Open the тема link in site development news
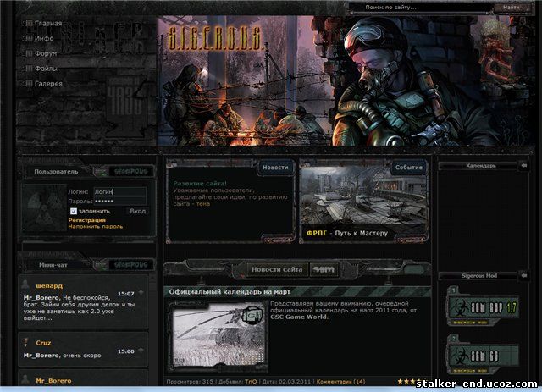 coord(203,203)
